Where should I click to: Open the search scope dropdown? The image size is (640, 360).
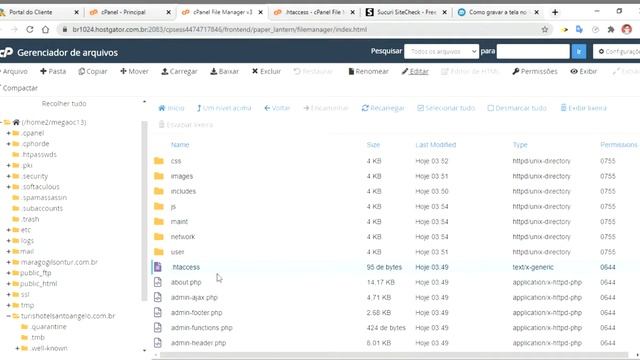(x=441, y=51)
